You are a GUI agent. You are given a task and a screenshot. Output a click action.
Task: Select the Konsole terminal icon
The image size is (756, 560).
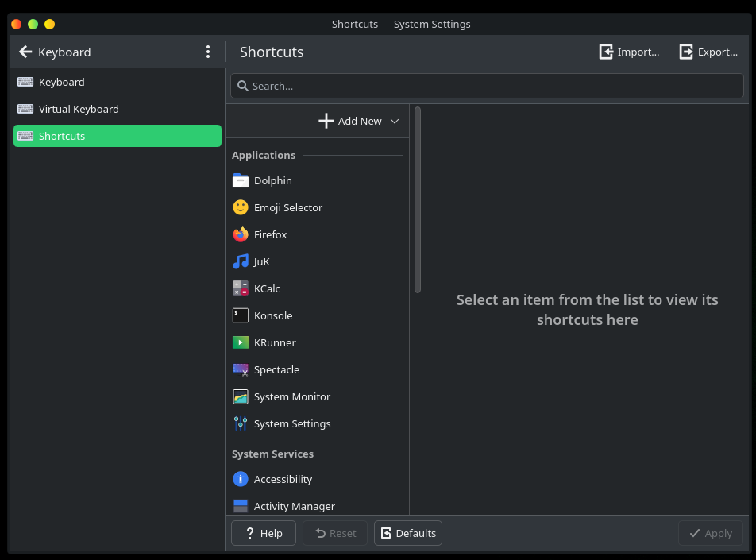tap(241, 316)
